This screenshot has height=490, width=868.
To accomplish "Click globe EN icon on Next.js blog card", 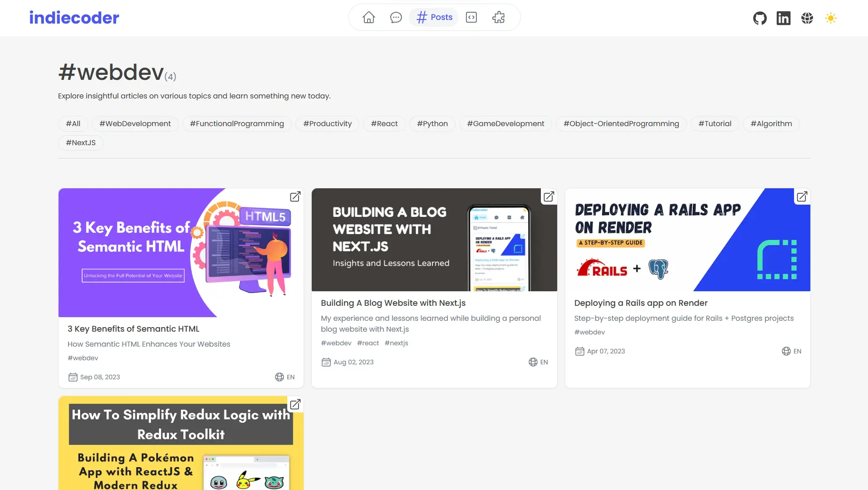I will [533, 362].
